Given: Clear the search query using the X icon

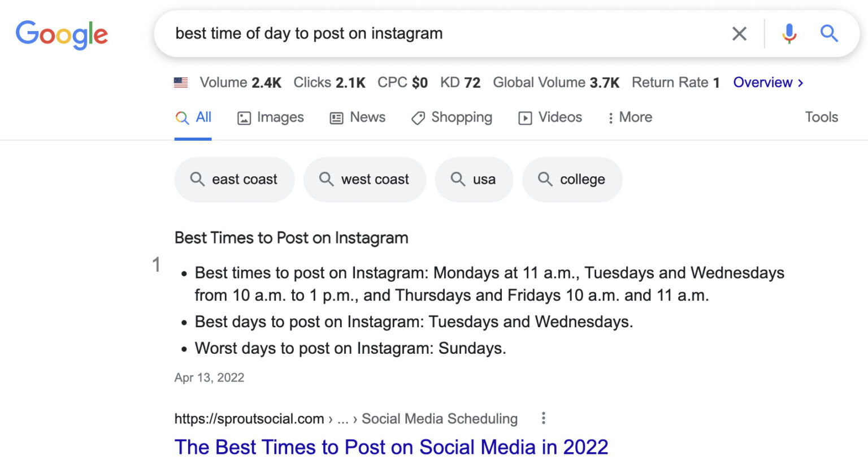Looking at the screenshot, I should (x=739, y=33).
